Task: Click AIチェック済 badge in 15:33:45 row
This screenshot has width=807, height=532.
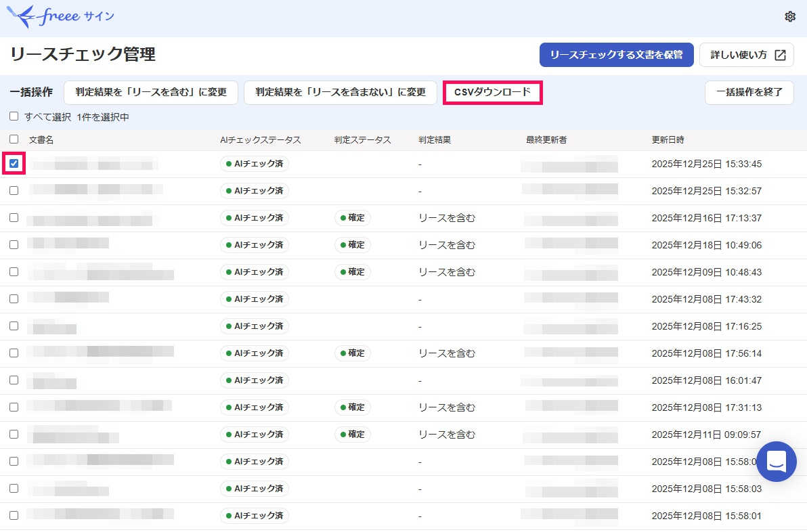Action: (255, 164)
